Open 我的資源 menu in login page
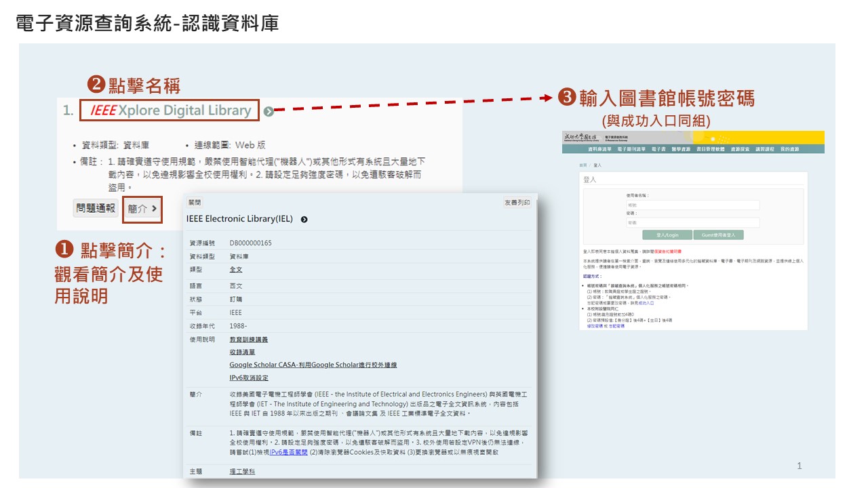Viewport: 868px width, 488px height. pyautogui.click(x=789, y=149)
